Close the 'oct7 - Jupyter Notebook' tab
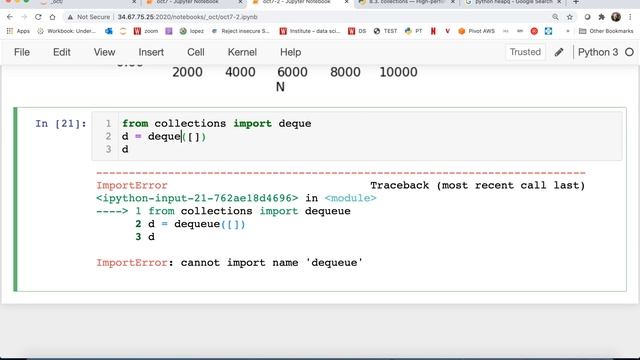The image size is (640, 360). click(x=240, y=2)
